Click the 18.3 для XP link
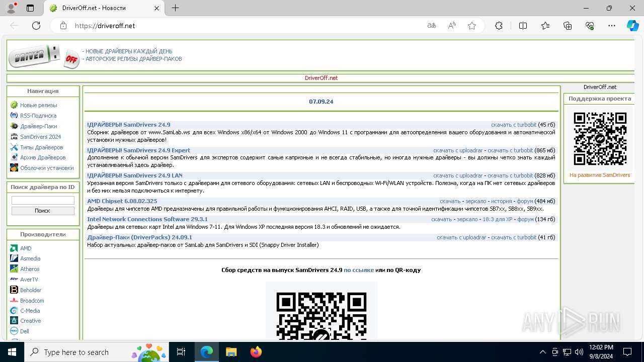 point(498,219)
